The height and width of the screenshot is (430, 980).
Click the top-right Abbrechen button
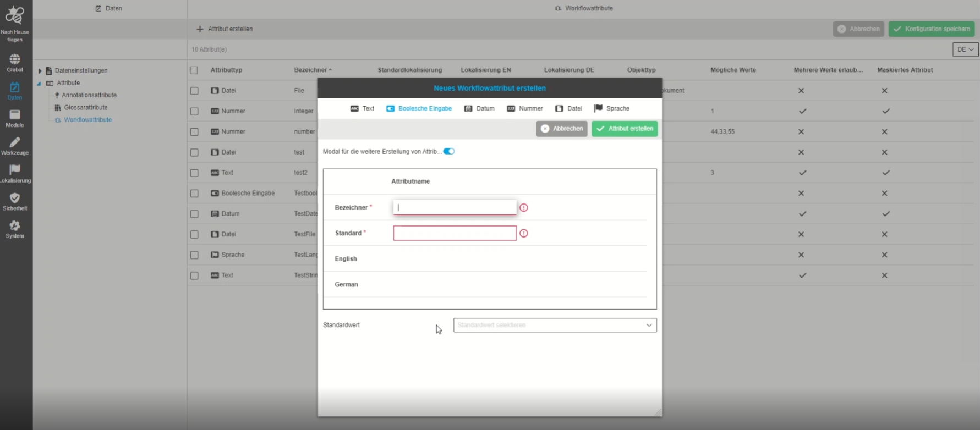pos(858,29)
